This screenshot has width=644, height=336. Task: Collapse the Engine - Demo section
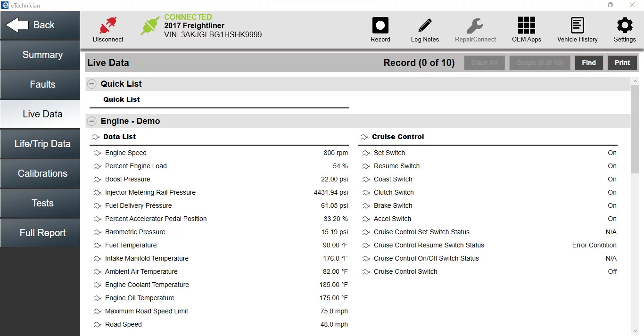(x=91, y=121)
